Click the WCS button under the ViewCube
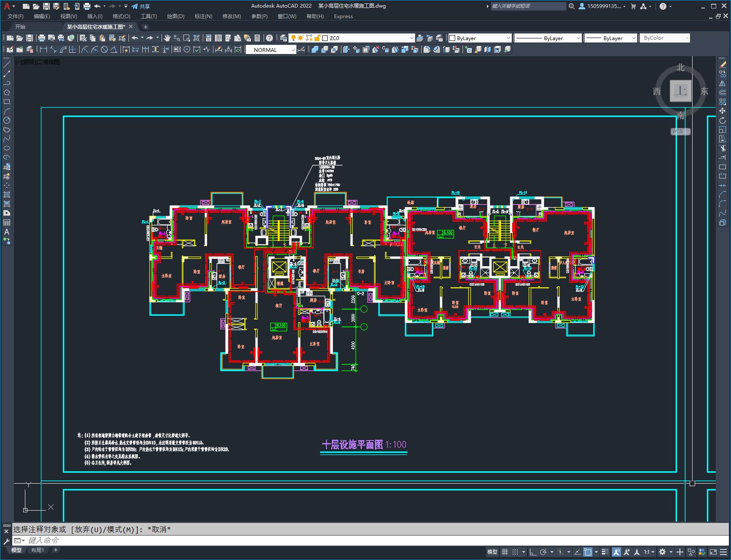Screen dimensions: 731x560 (x=680, y=131)
